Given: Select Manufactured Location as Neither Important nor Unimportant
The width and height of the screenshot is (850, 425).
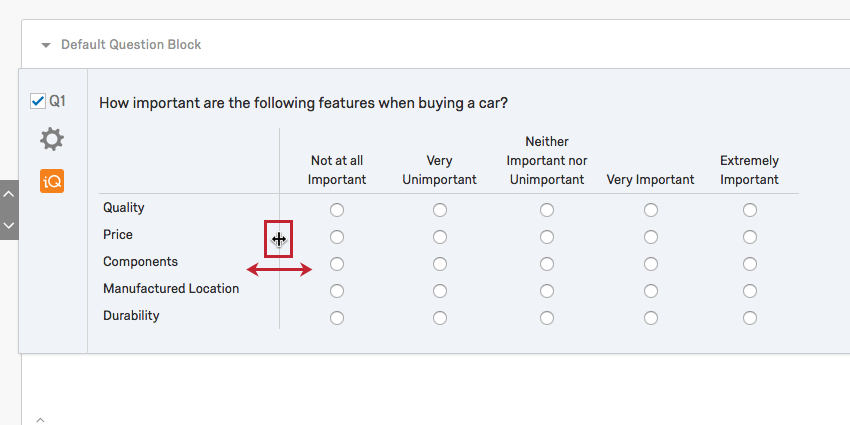Looking at the screenshot, I should click(546, 291).
